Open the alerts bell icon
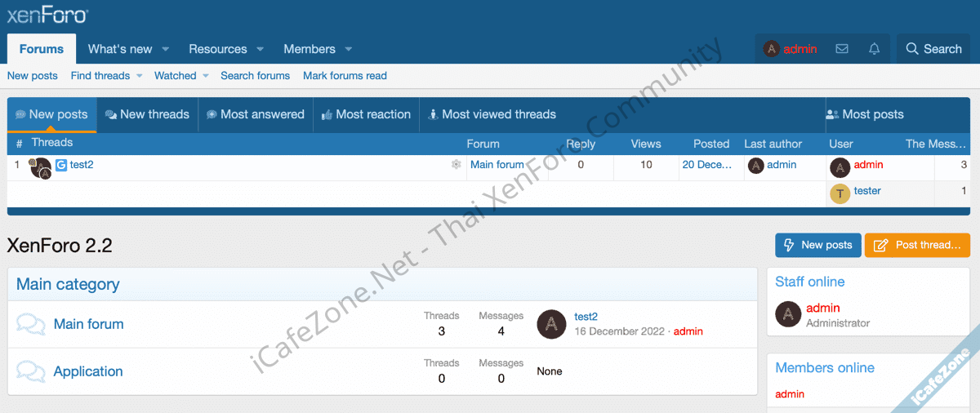 point(875,49)
